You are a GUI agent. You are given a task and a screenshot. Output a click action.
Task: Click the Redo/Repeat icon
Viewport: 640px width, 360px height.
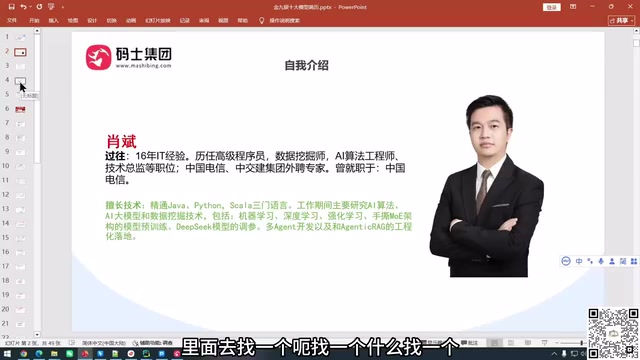point(39,7)
